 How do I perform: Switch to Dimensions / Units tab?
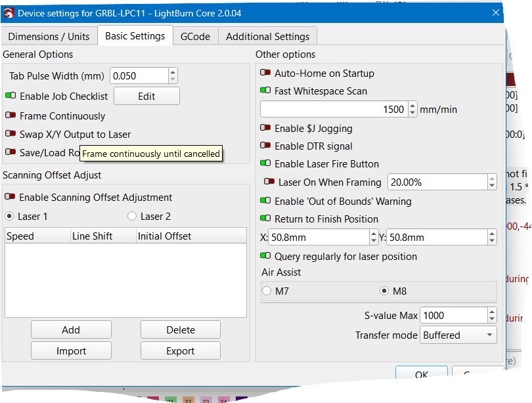[49, 36]
